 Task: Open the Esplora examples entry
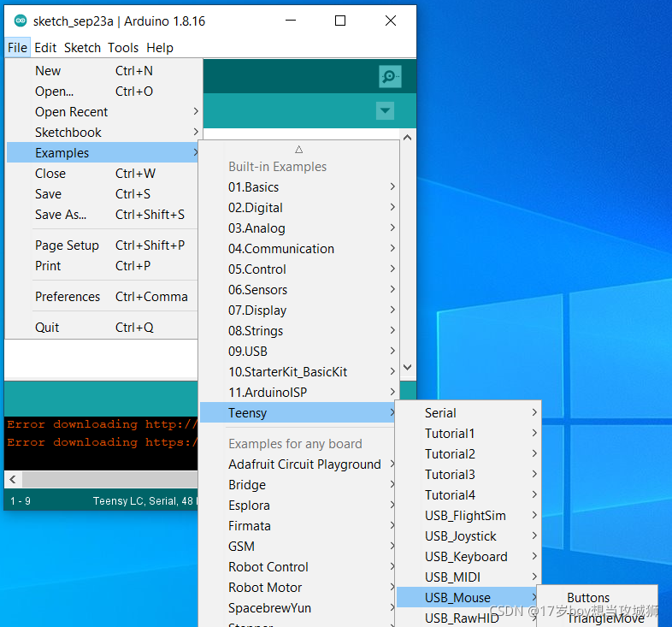click(x=298, y=506)
